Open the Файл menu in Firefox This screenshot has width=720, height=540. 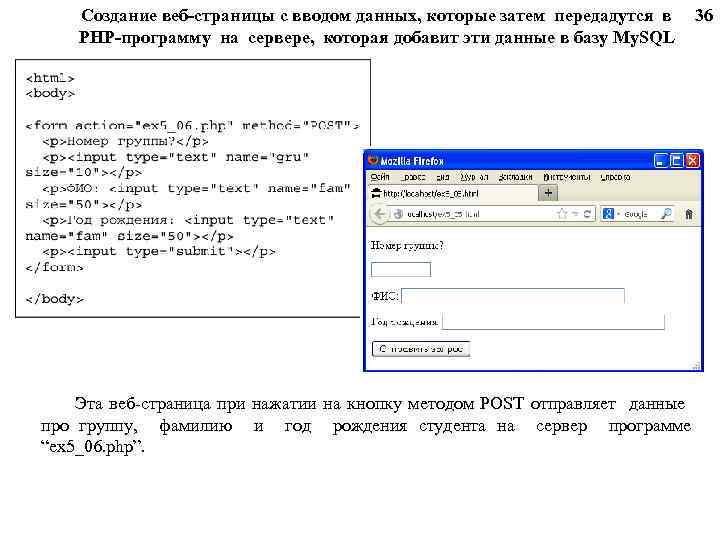tap(380, 177)
